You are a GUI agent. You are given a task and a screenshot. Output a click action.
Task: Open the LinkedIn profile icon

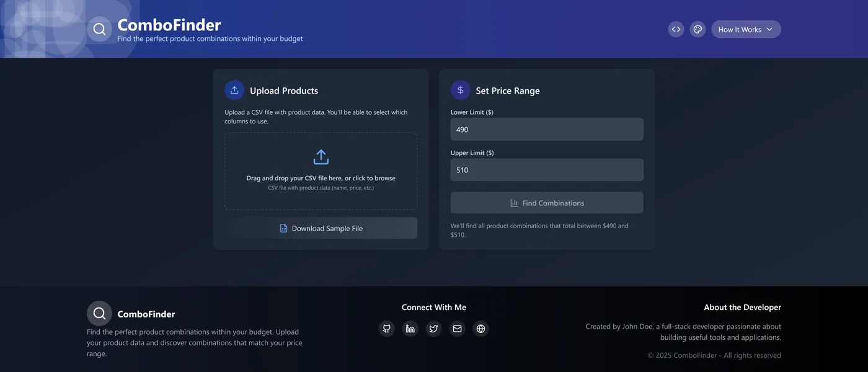(x=410, y=329)
